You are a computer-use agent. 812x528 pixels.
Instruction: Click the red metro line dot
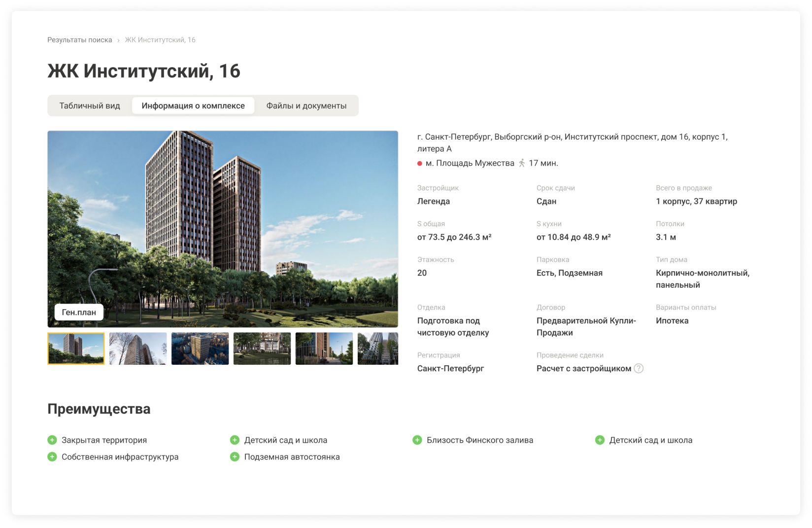(420, 164)
